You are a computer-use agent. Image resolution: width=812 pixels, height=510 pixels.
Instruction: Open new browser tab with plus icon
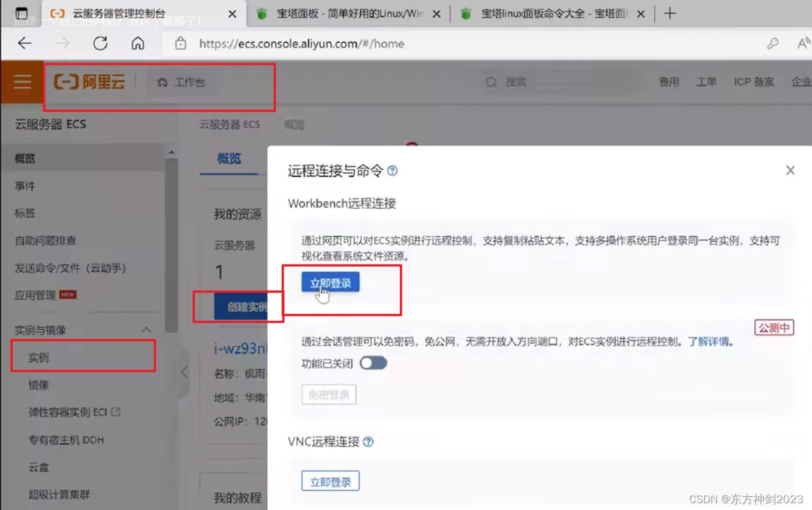[670, 13]
